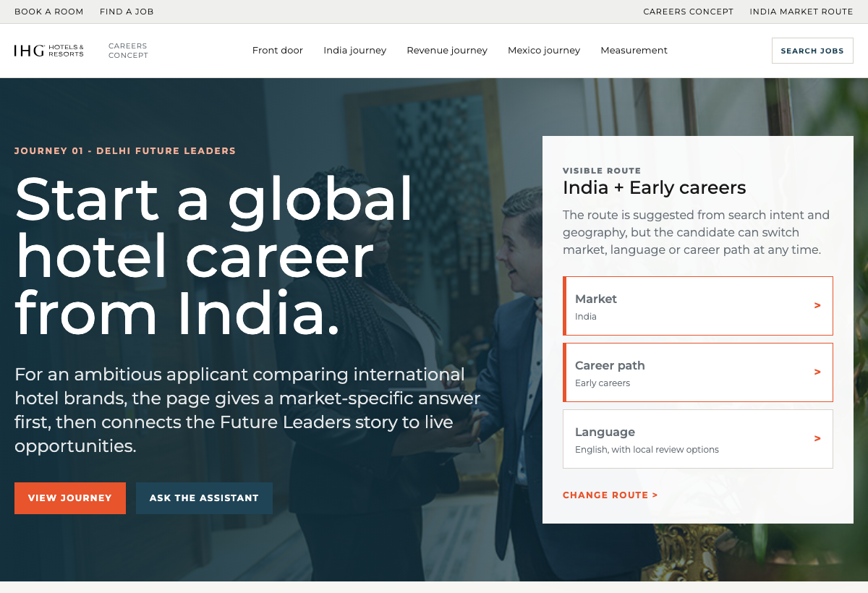Click the IHG Hotels & Resorts logo
868x593 pixels.
(48, 51)
